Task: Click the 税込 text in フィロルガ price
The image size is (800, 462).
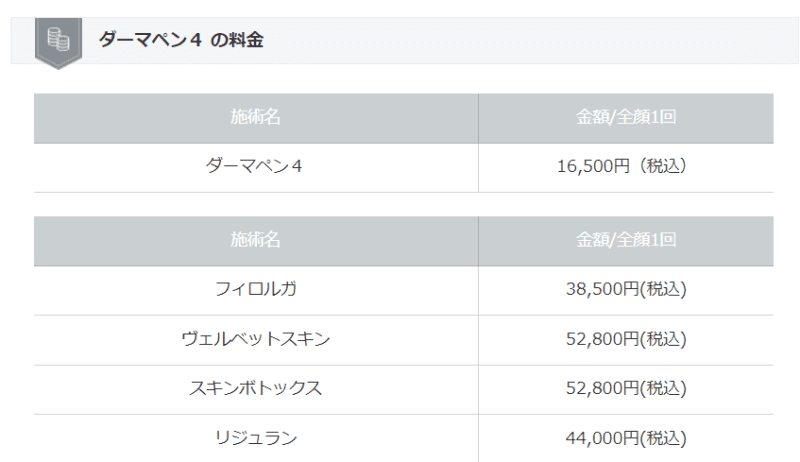Action: (x=663, y=290)
